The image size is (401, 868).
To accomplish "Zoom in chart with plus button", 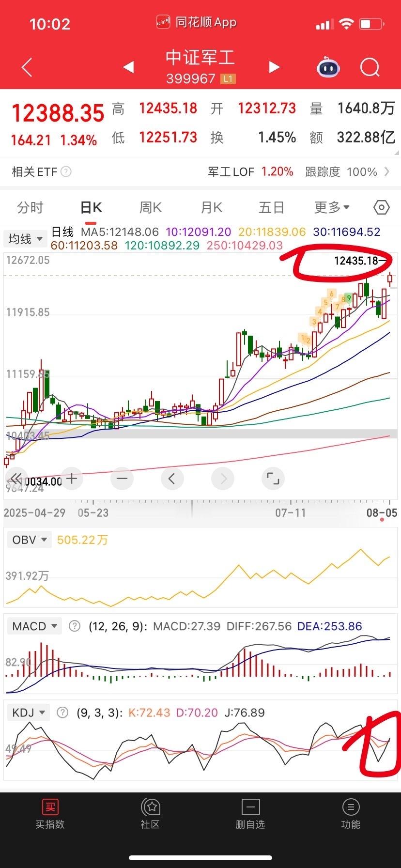I will point(72,479).
